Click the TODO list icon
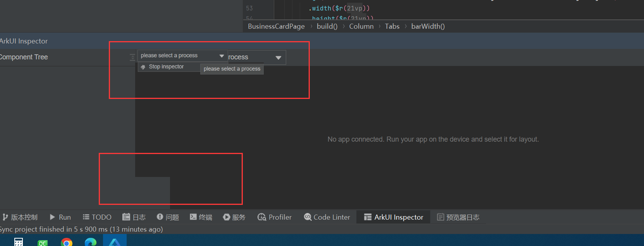This screenshot has width=644, height=246. [x=86, y=217]
